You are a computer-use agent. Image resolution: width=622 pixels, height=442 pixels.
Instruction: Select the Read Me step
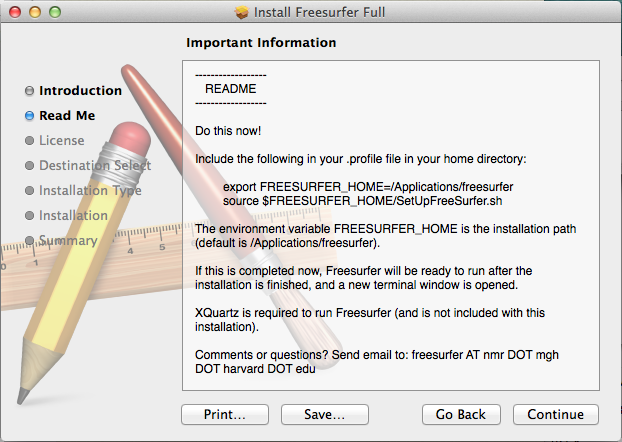tap(67, 116)
